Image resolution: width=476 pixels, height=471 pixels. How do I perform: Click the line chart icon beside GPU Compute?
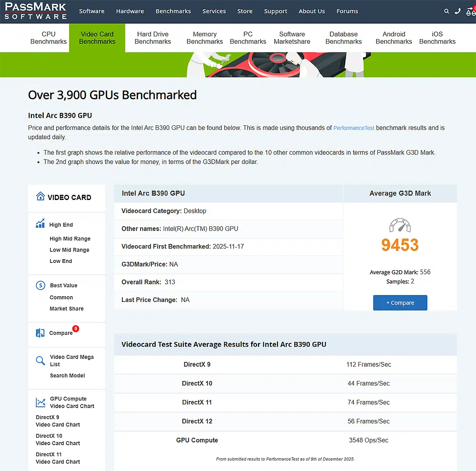40,402
